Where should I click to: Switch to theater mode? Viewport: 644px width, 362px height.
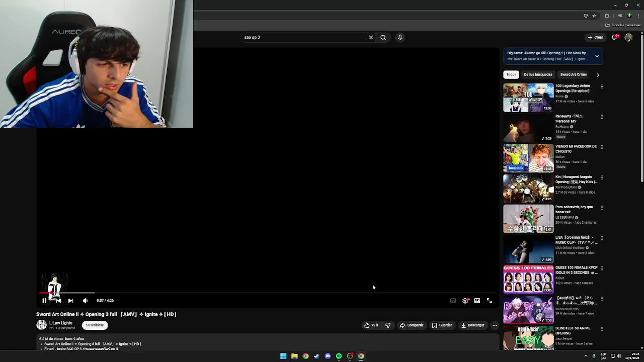477,301
